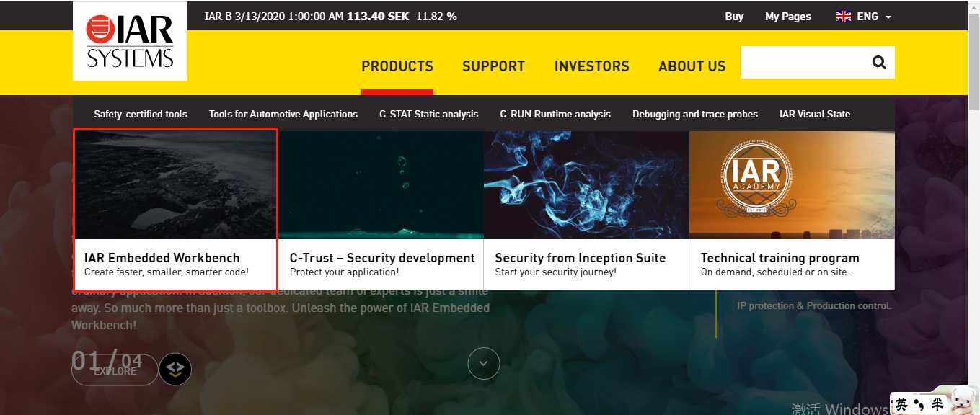Open the SUPPORT menu
The image size is (980, 415).
(493, 66)
